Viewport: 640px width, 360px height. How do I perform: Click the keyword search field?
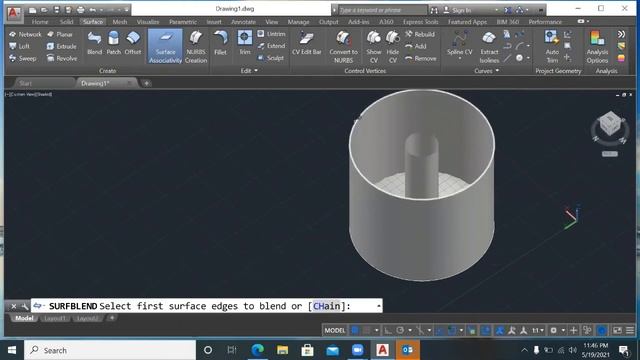(x=382, y=10)
